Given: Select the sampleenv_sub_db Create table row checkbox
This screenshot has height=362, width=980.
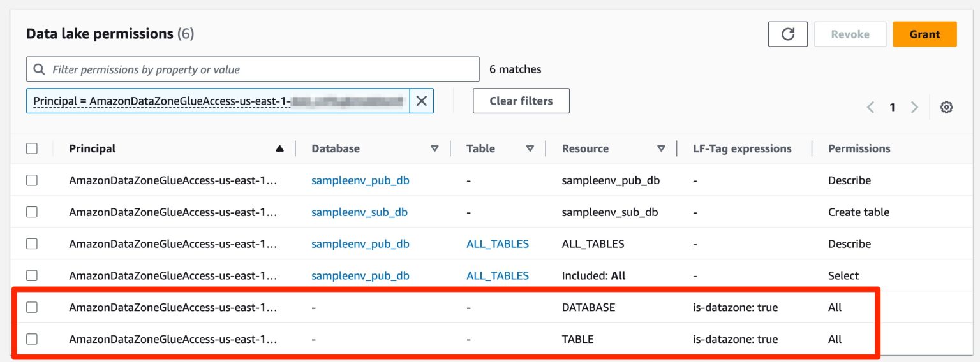Looking at the screenshot, I should click(32, 212).
